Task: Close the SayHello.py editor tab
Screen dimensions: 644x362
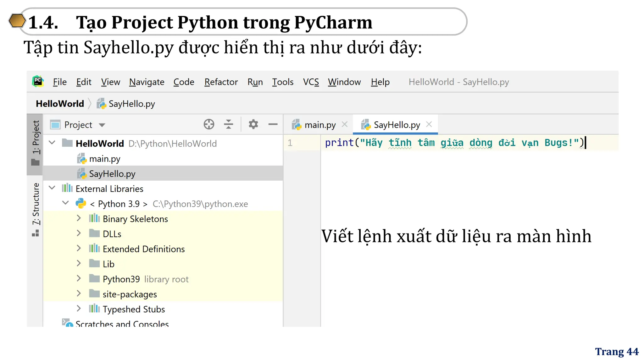Action: 429,124
